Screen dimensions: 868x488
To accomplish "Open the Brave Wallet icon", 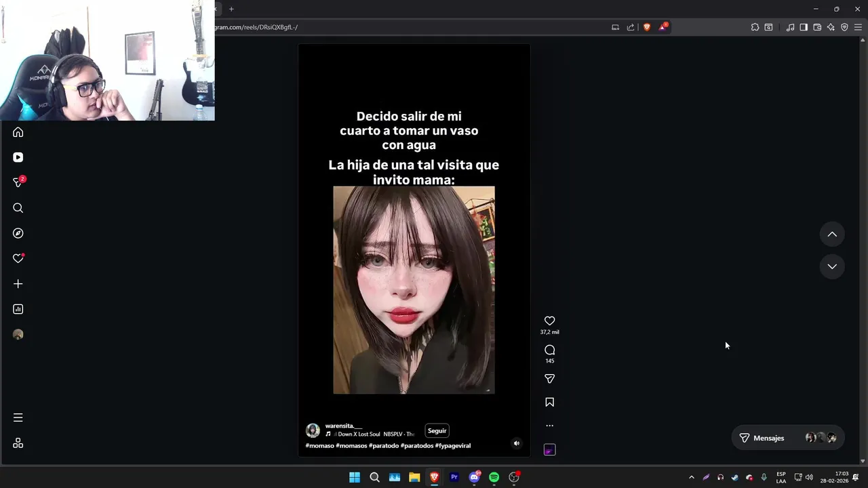I will point(817,27).
